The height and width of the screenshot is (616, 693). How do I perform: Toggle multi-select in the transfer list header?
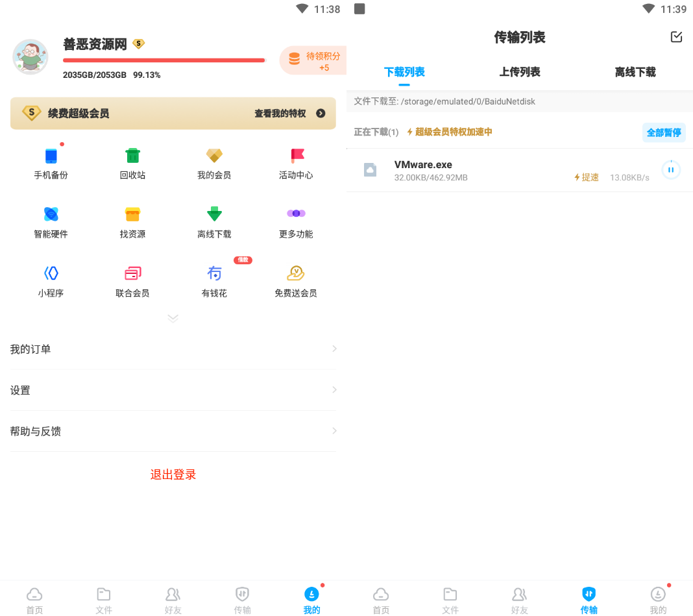(x=676, y=37)
